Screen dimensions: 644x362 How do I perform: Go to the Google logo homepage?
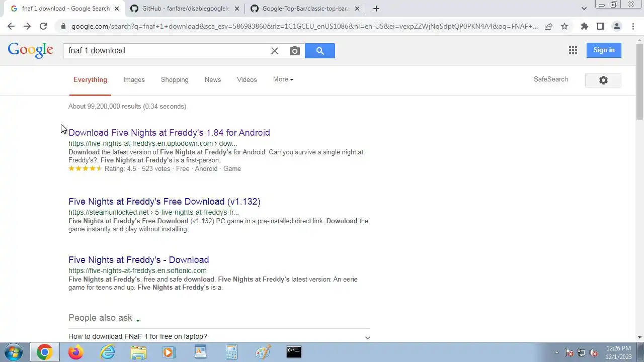pos(30,50)
